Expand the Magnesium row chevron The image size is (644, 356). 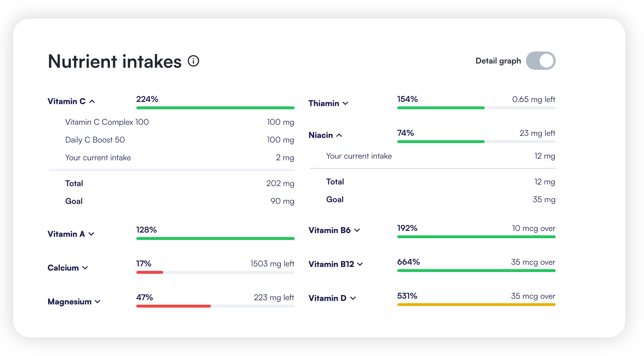(x=98, y=302)
